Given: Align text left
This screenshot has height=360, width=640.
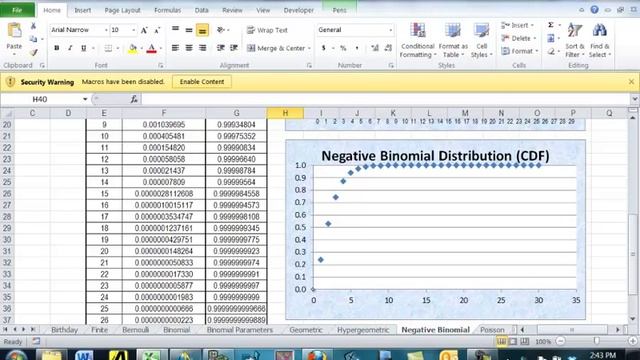Looking at the screenshot, I should (x=176, y=48).
